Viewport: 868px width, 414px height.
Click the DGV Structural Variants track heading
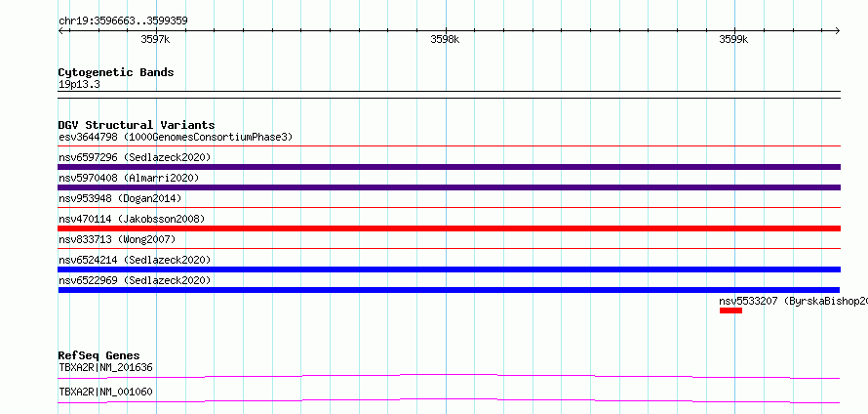[137, 125]
